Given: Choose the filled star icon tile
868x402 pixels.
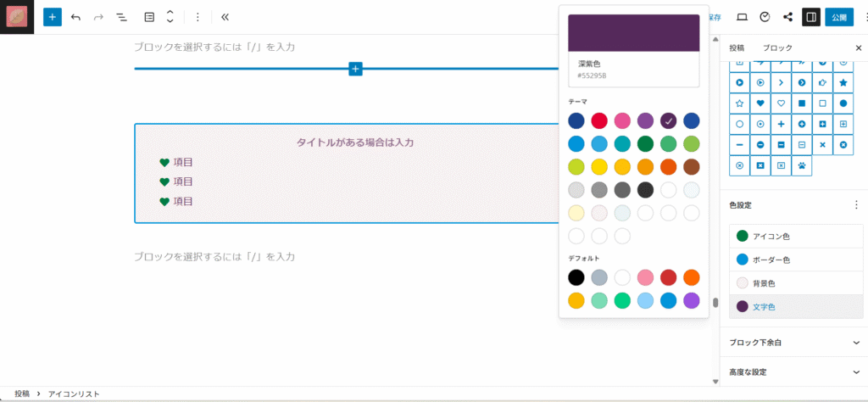Looking at the screenshot, I should (843, 82).
